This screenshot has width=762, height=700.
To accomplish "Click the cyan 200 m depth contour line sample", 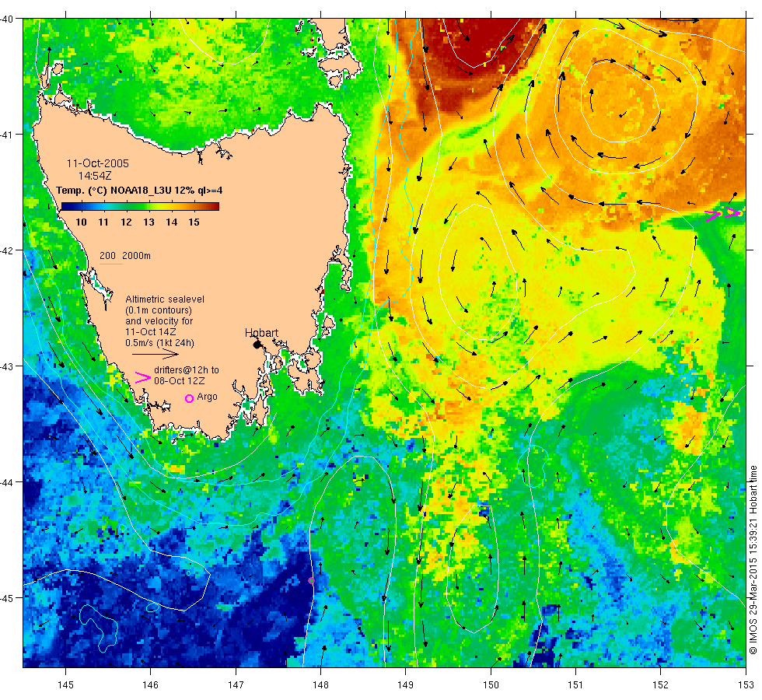I will click(110, 264).
